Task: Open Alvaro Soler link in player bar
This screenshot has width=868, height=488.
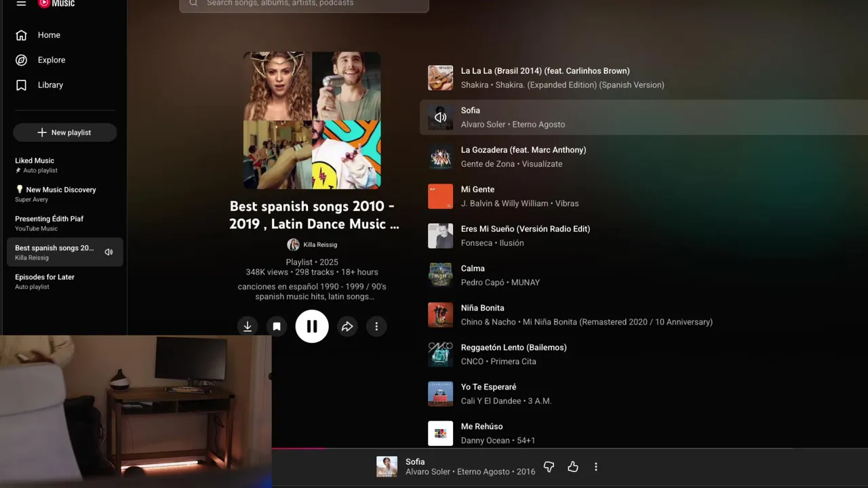Action: (x=427, y=472)
